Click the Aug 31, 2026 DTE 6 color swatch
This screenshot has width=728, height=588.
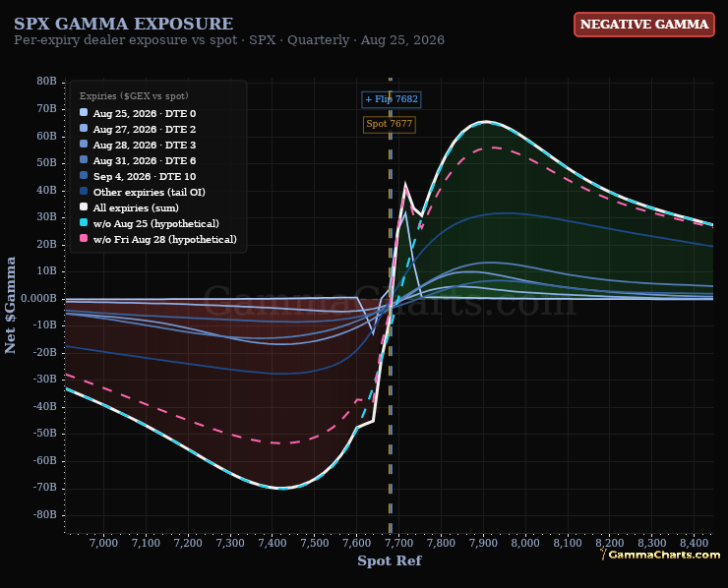[x=84, y=159]
